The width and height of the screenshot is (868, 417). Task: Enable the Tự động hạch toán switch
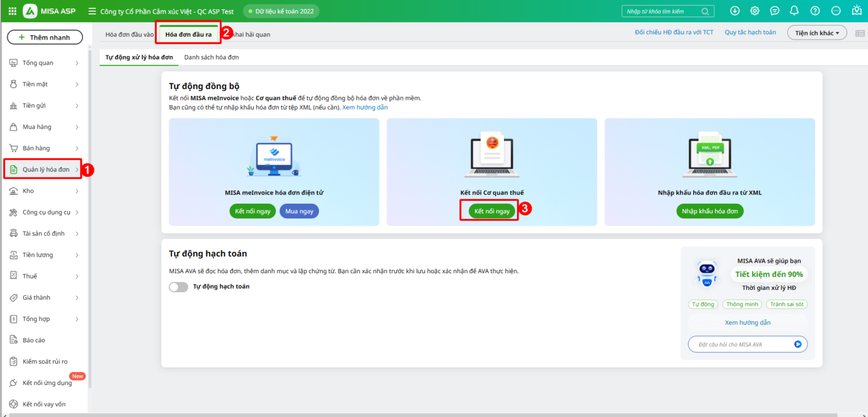tap(178, 287)
